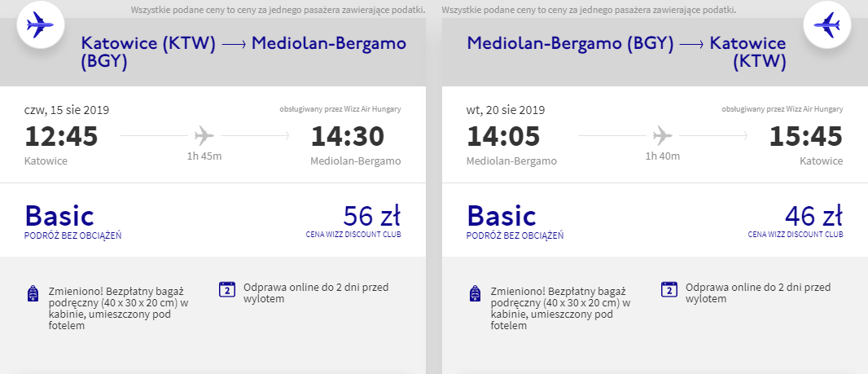Choose the 46 zł return price
Screen dimensions: 868x374
[x=813, y=216]
